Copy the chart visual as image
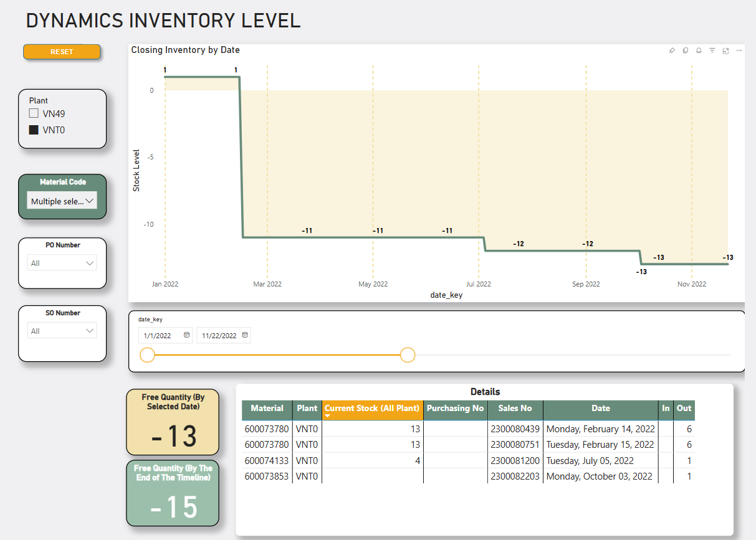Image resolution: width=756 pixels, height=540 pixels. 686,50
